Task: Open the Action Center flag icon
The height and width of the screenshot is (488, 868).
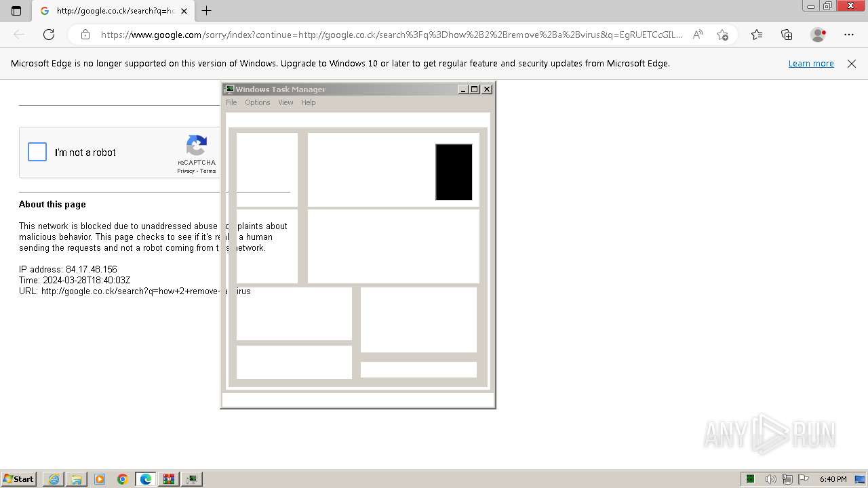Action: [x=804, y=479]
